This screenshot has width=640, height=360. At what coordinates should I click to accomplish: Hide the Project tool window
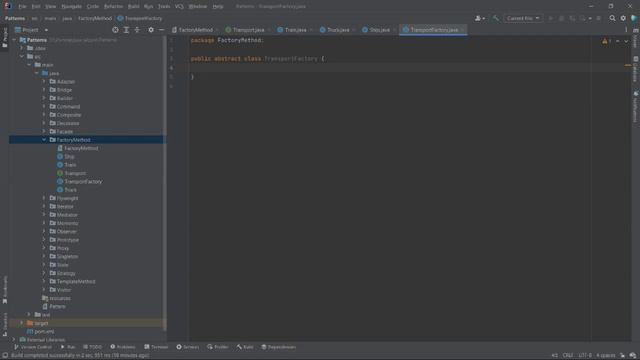[162, 30]
